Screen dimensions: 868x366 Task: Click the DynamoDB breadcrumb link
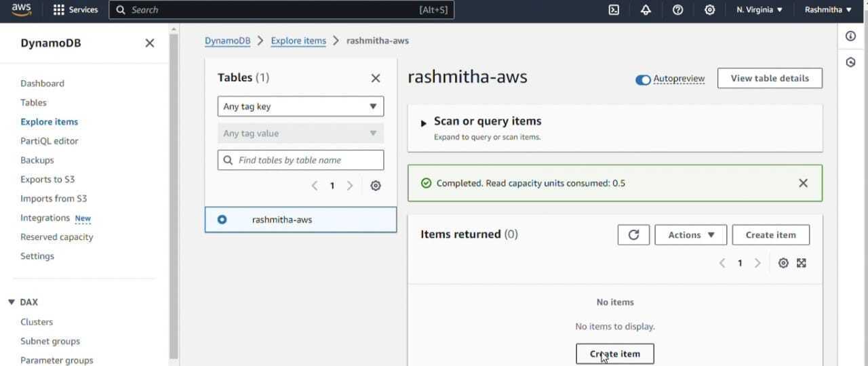[227, 41]
